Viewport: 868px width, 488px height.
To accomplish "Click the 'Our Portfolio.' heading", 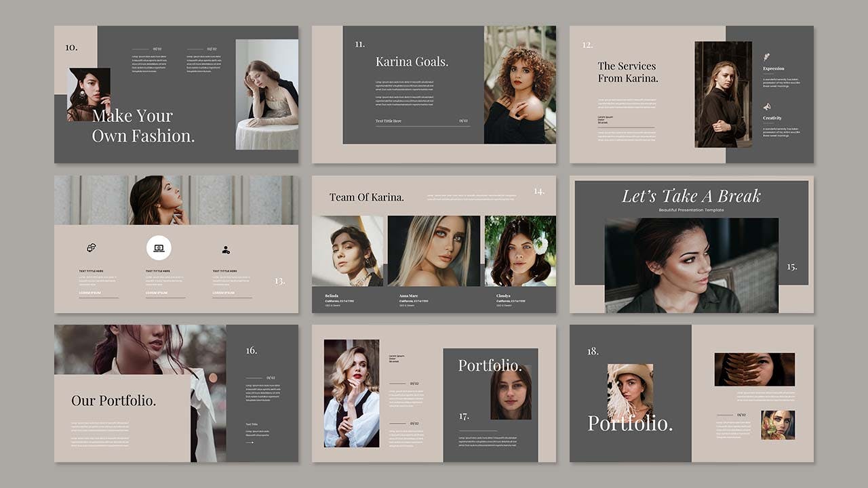I will click(x=113, y=401).
